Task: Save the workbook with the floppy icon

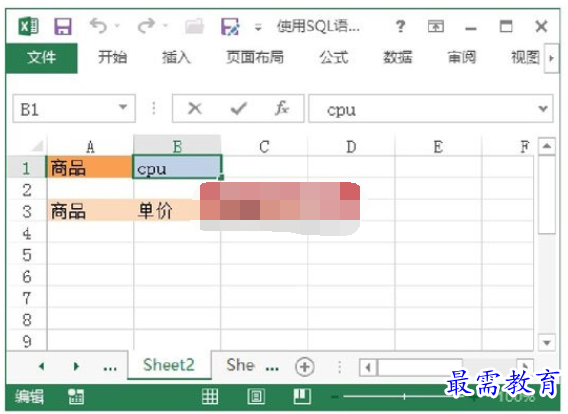Action: coord(63,26)
